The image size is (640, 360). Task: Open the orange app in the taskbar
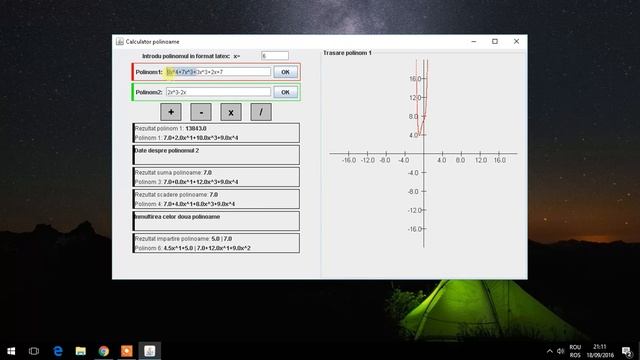[127, 351]
